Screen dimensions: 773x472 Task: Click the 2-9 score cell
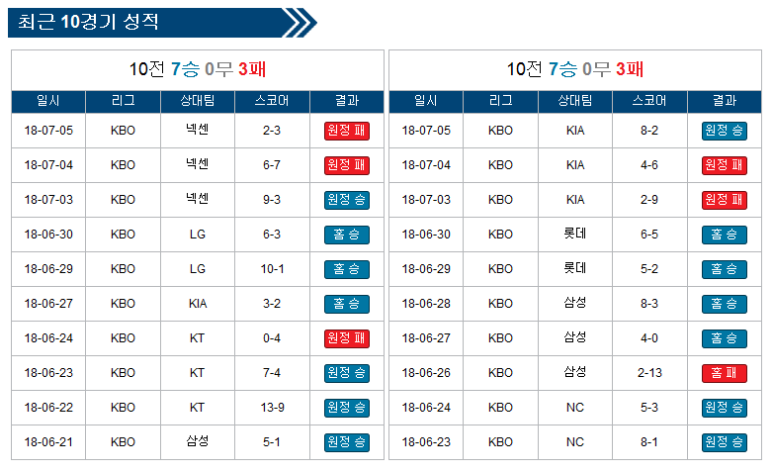(649, 200)
